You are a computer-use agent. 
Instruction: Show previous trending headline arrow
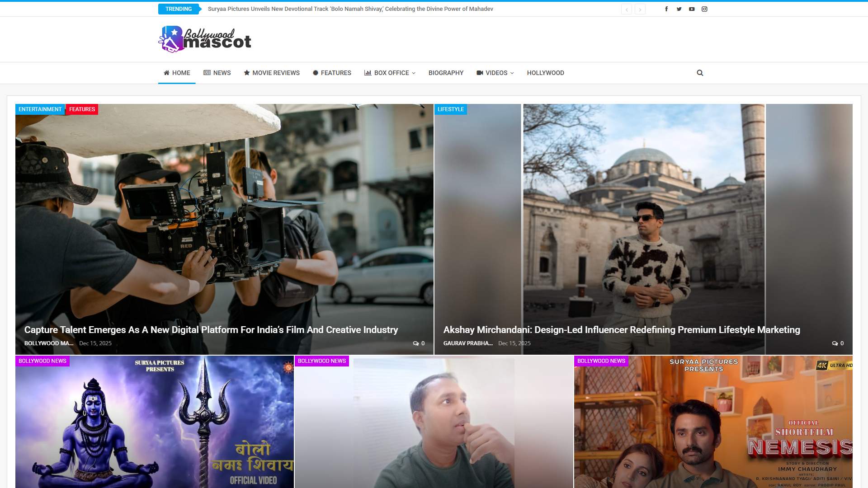[627, 9]
